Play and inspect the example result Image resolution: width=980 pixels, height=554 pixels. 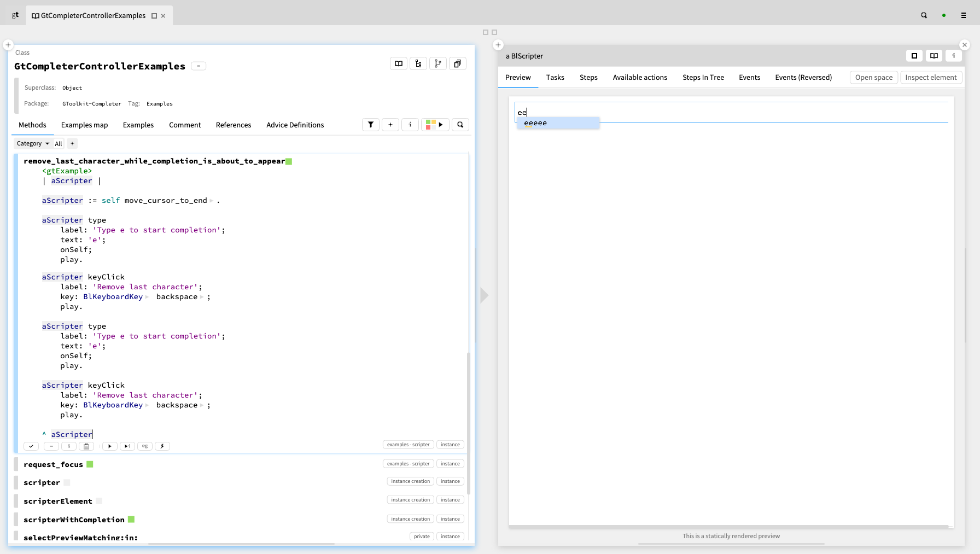127,446
